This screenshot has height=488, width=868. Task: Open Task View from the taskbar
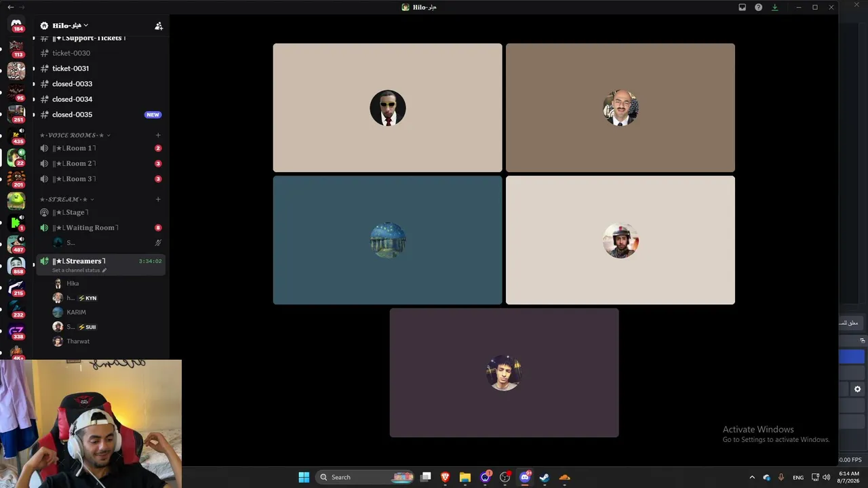tap(426, 477)
